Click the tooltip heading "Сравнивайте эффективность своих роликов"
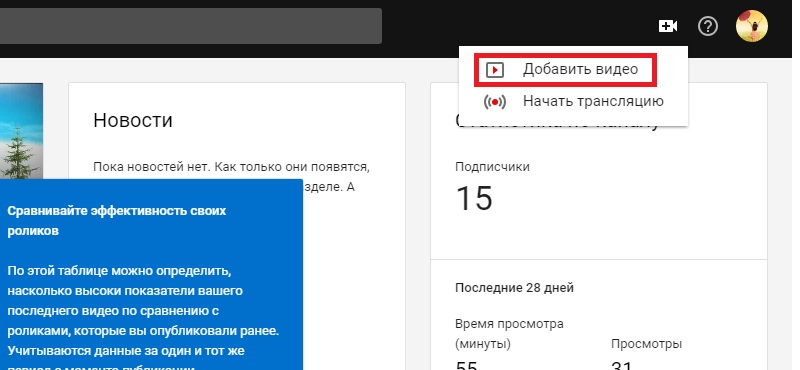Viewport: 800px width, 370px height. pyautogui.click(x=117, y=221)
